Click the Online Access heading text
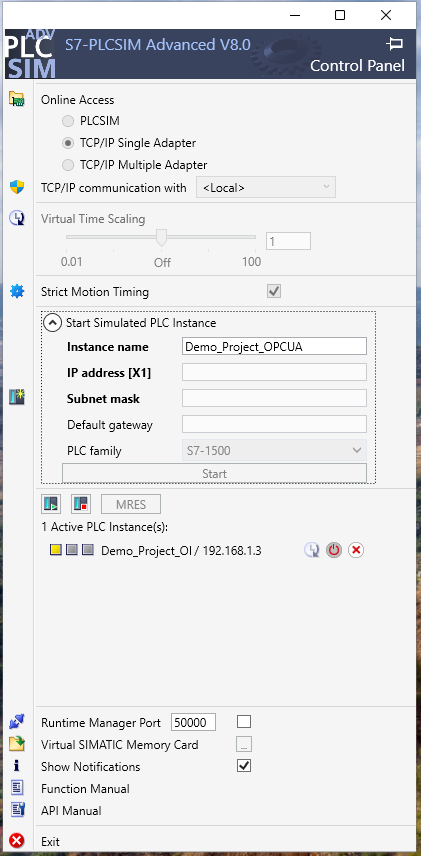The image size is (421, 856). click(78, 100)
